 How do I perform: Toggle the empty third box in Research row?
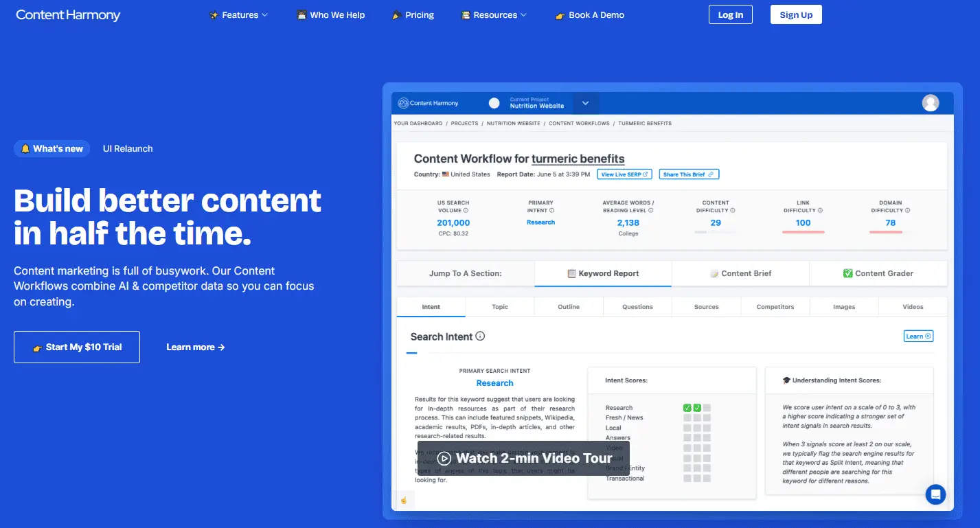coord(707,408)
